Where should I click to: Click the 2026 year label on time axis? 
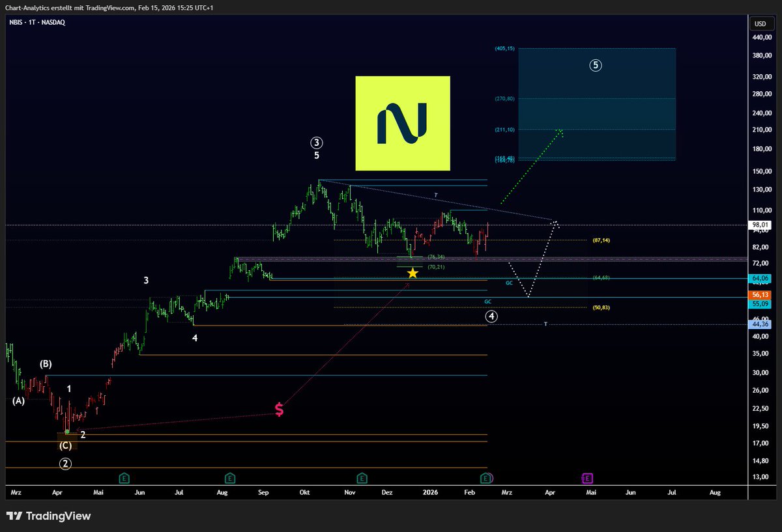tap(431, 493)
